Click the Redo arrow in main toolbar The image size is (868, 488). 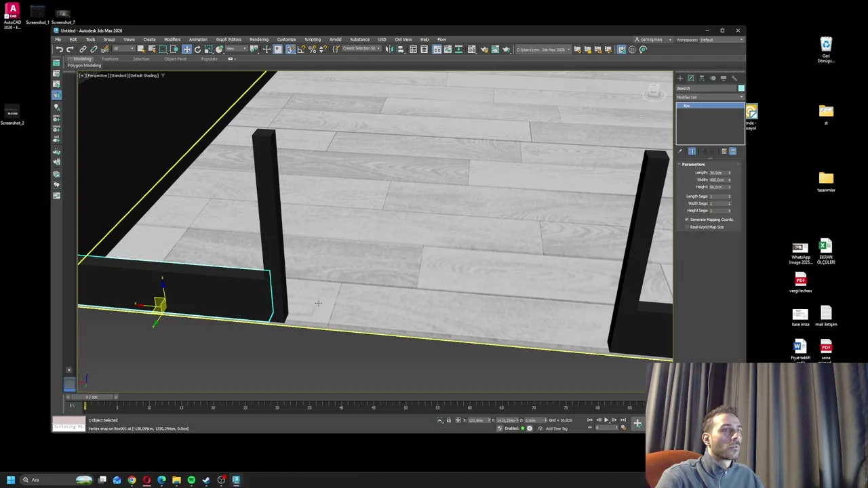click(x=71, y=49)
